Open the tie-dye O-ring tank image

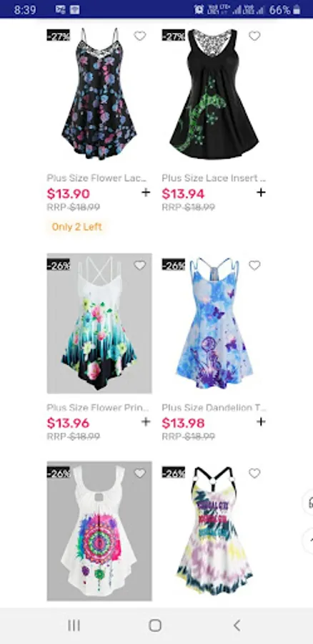pyautogui.click(x=214, y=531)
